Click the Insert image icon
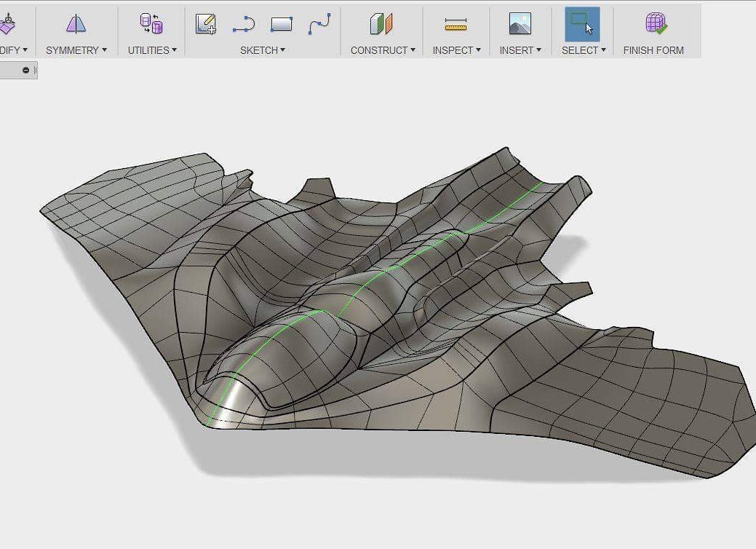The image size is (756, 549). [520, 23]
